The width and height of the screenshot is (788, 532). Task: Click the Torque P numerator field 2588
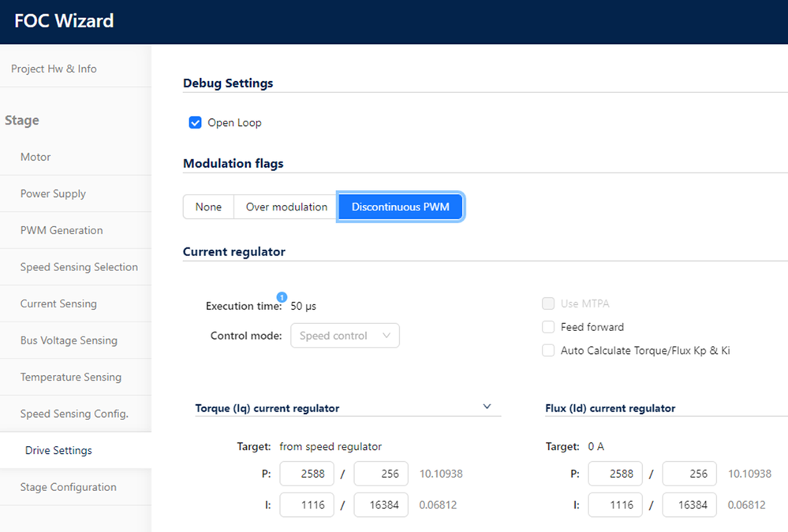coord(307,474)
